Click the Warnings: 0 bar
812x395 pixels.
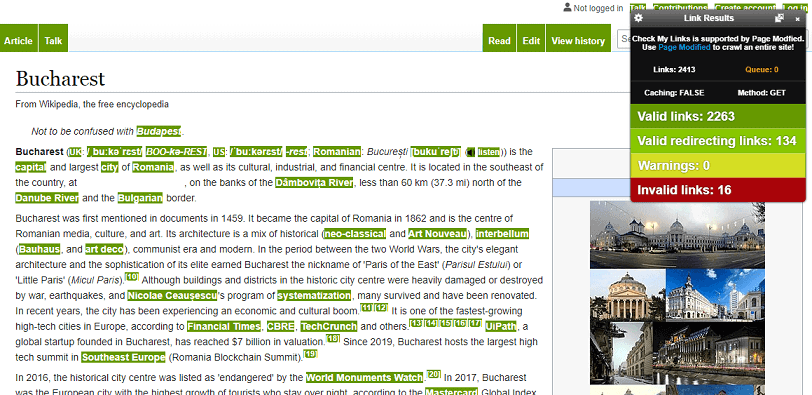coord(718,166)
